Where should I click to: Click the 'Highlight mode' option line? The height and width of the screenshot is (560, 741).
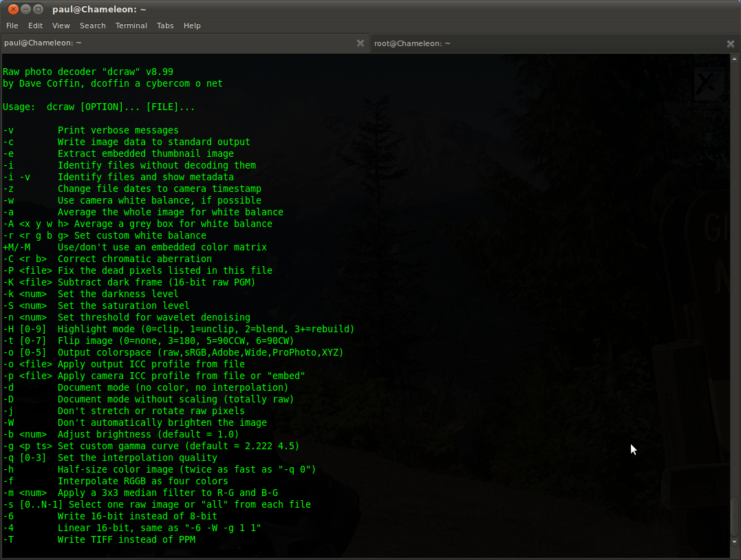[x=179, y=329]
